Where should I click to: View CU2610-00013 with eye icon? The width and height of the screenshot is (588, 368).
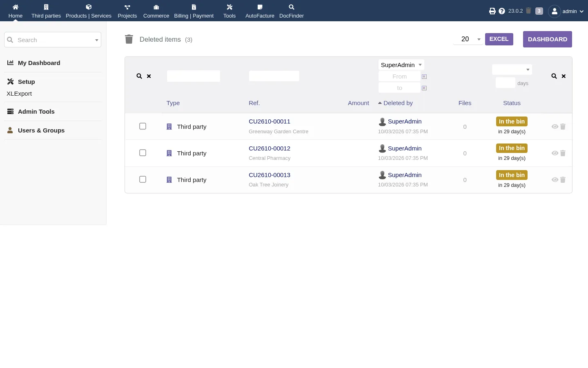coord(555,180)
